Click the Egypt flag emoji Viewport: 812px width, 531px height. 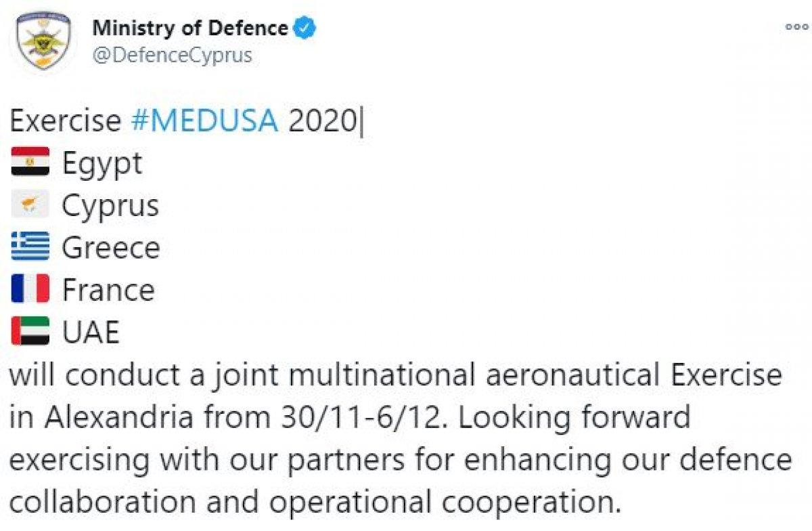30,163
